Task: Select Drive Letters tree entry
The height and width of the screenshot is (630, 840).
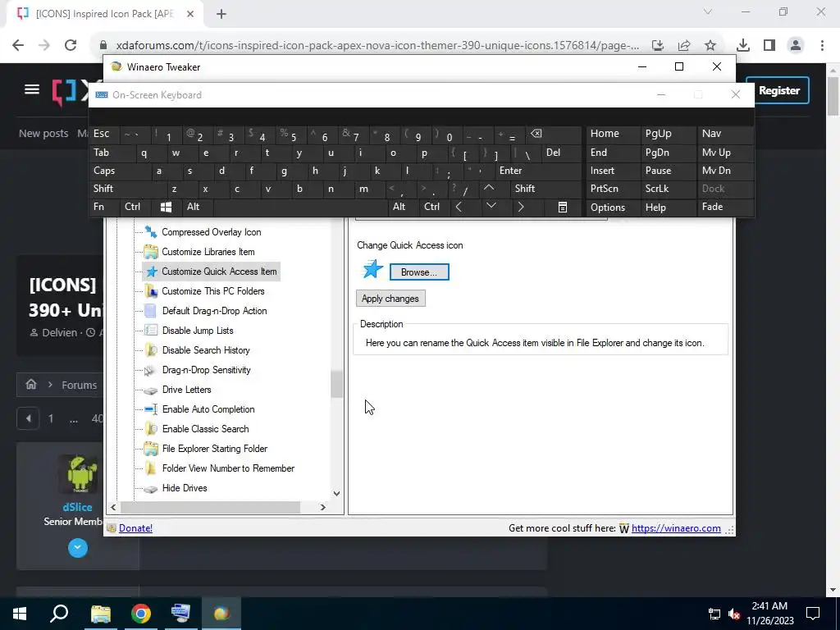Action: [x=186, y=390]
